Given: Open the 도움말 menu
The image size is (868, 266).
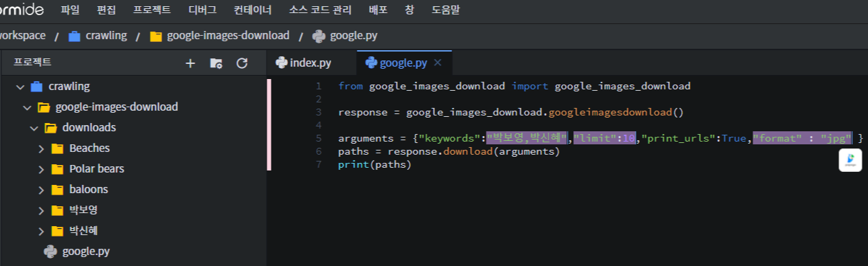Looking at the screenshot, I should point(445,10).
